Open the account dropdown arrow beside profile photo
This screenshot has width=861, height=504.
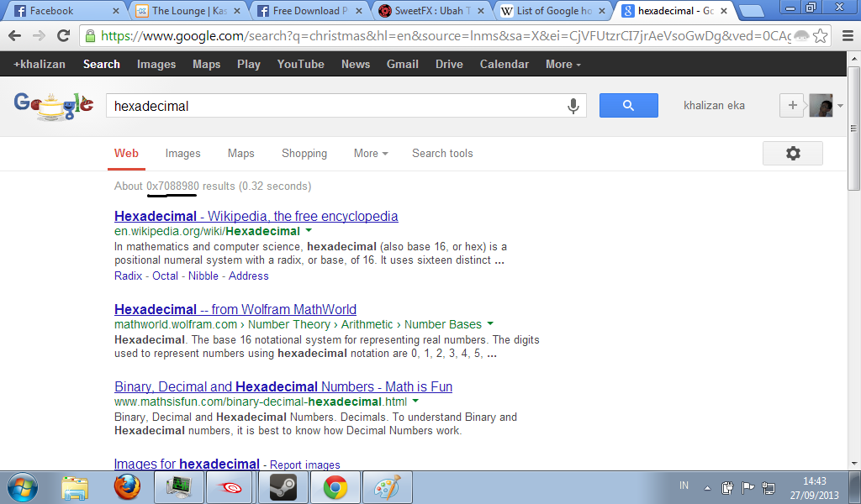tap(840, 106)
